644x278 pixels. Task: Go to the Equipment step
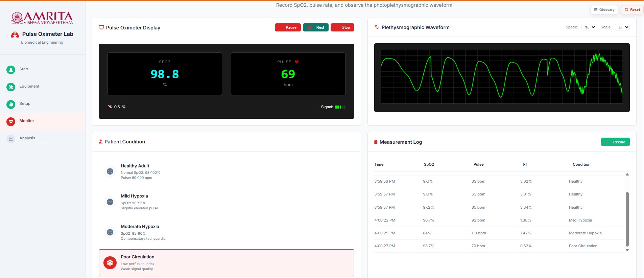click(29, 87)
